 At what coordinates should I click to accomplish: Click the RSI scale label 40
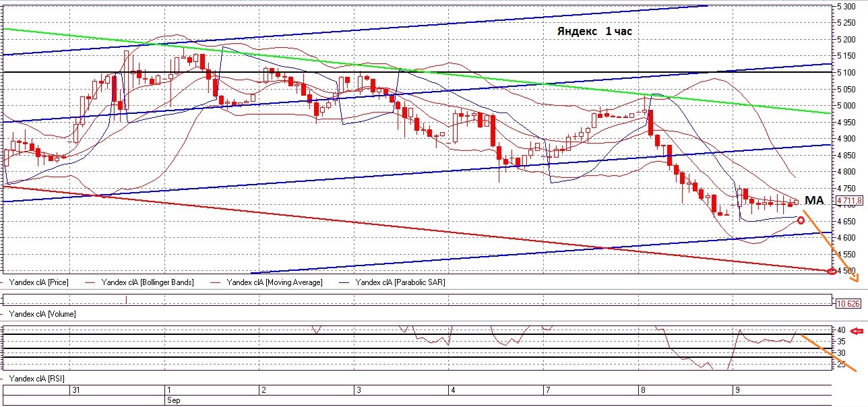[x=841, y=330]
